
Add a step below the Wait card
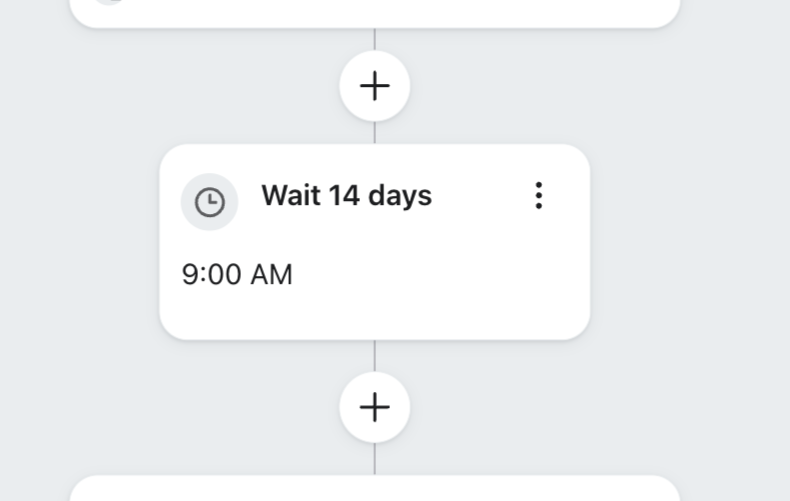pos(374,407)
